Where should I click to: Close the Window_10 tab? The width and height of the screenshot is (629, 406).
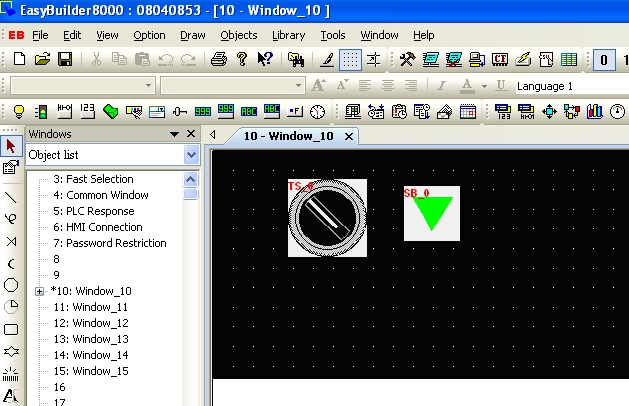pos(349,136)
